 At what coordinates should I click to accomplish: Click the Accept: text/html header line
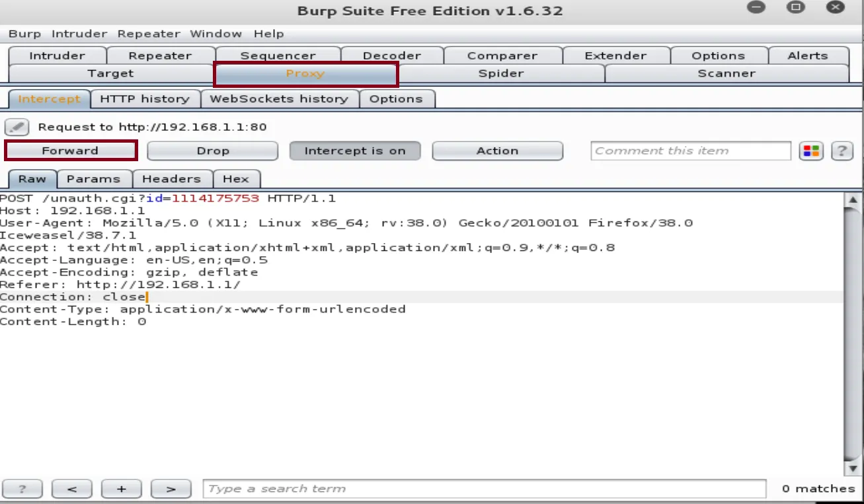point(307,248)
